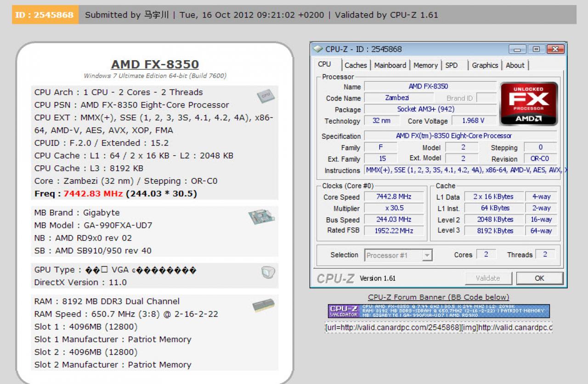Click the red Freq 7442.83 MHz value
The width and height of the screenshot is (588, 384).
click(x=93, y=193)
